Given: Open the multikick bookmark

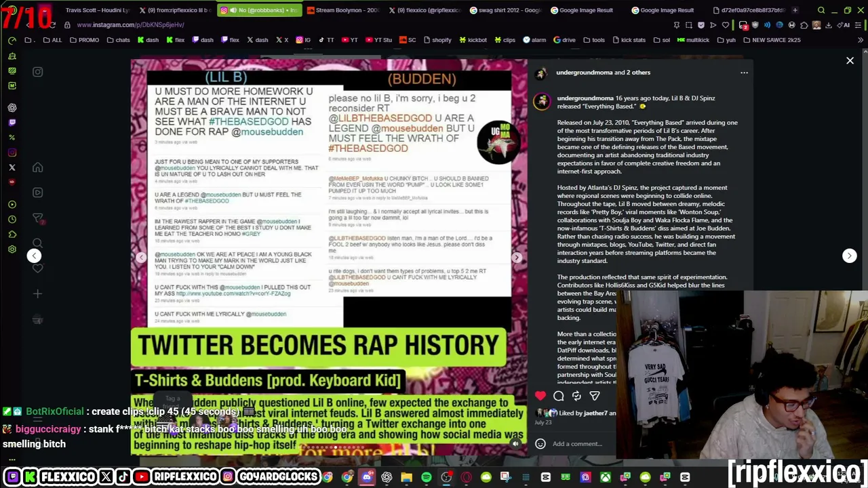Looking at the screenshot, I should click(x=692, y=40).
